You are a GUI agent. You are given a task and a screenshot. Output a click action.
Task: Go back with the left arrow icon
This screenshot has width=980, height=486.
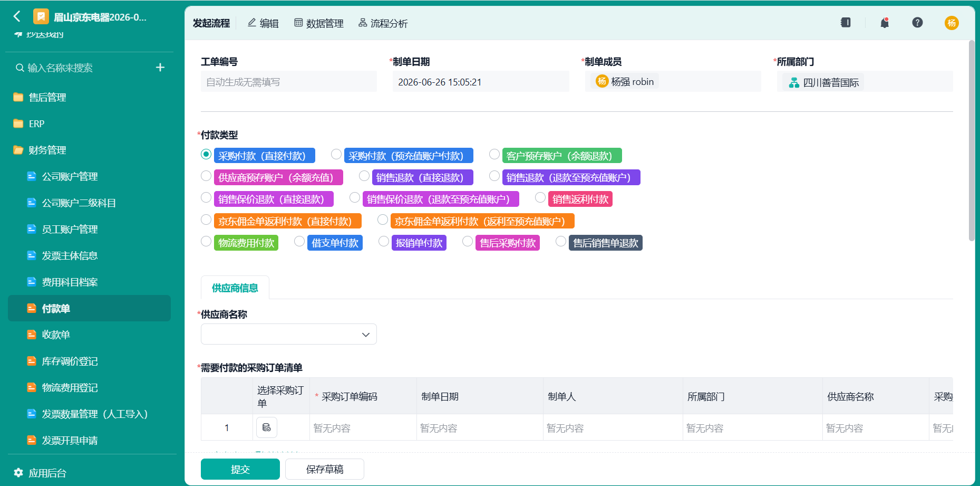point(17,16)
